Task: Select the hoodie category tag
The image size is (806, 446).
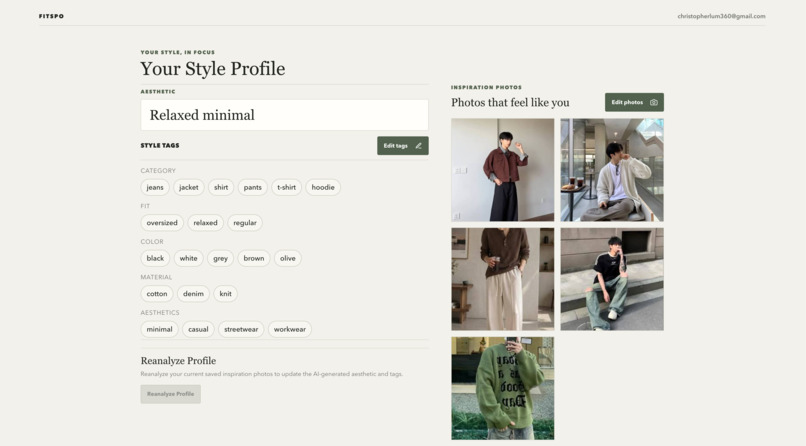Action: [323, 188]
